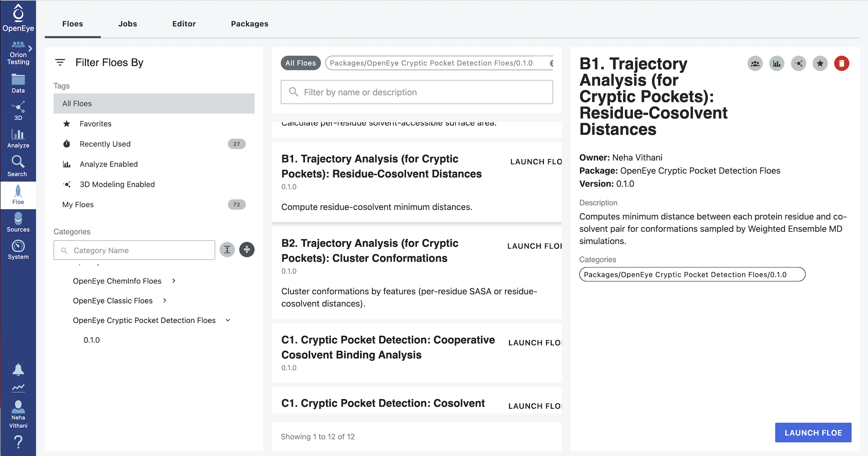
Task: Mark the floe as favorite with star icon
Action: pyautogui.click(x=819, y=63)
